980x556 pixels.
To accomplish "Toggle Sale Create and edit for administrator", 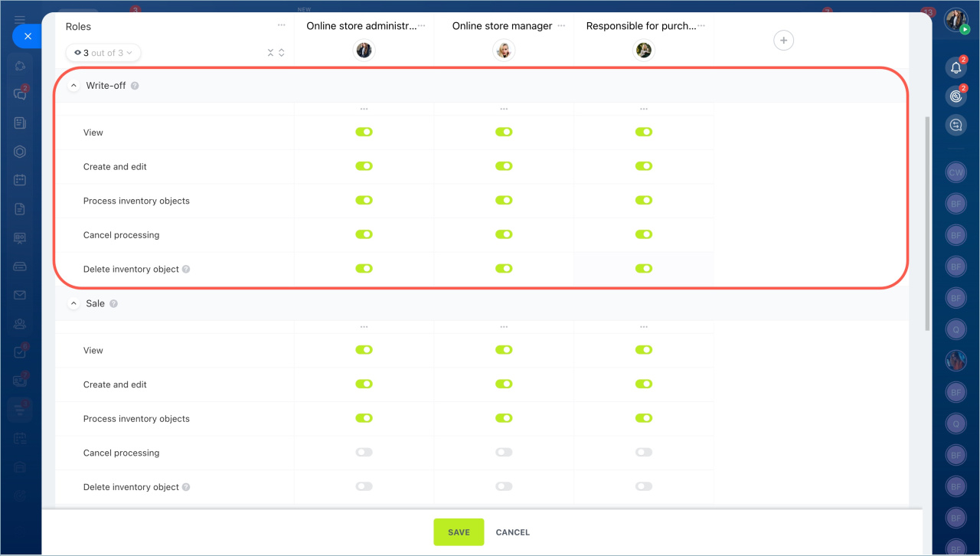I will click(364, 384).
